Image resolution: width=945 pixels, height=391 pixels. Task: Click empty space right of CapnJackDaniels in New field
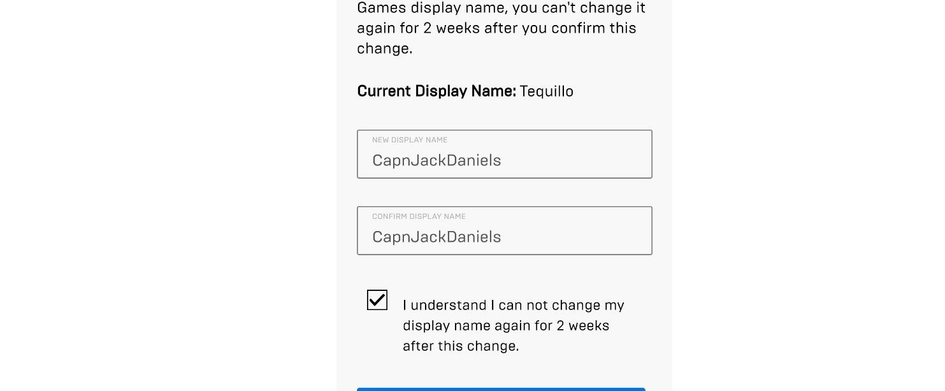[x=576, y=160]
